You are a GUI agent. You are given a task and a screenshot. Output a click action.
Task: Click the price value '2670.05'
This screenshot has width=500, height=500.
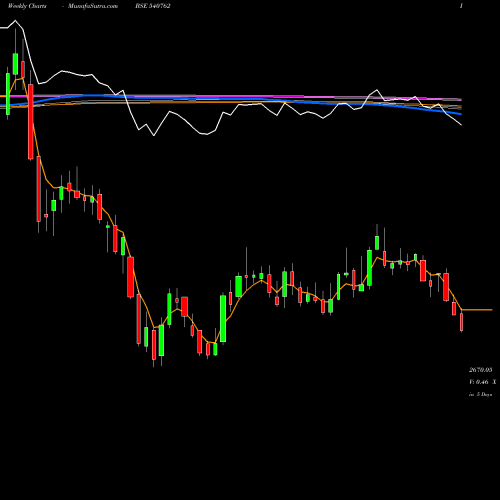[x=481, y=370]
